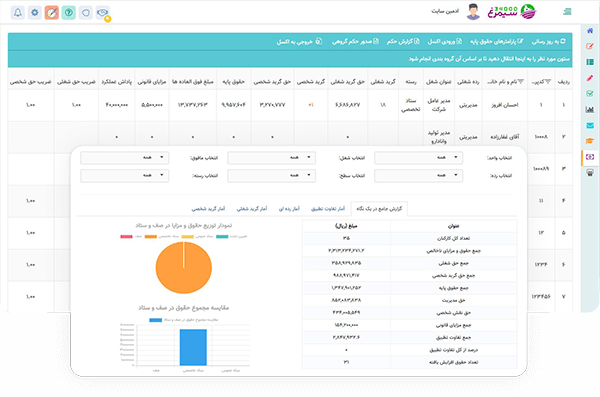
Task: Select the گزارش جامع در یک نگاه tab
Action: 379,209
